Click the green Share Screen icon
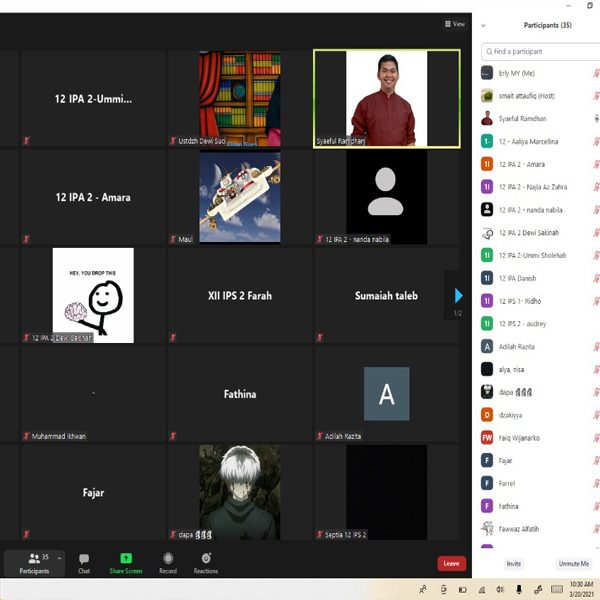Image resolution: width=600 pixels, height=600 pixels. 126,561
